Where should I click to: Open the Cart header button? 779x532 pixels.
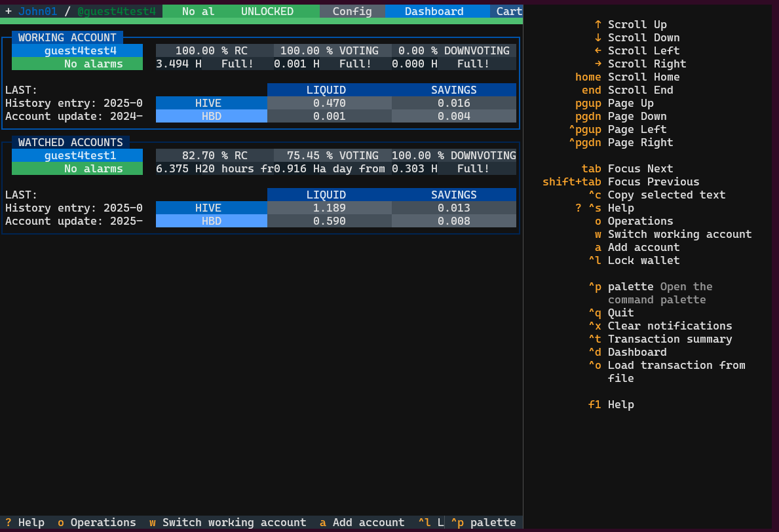click(x=506, y=11)
